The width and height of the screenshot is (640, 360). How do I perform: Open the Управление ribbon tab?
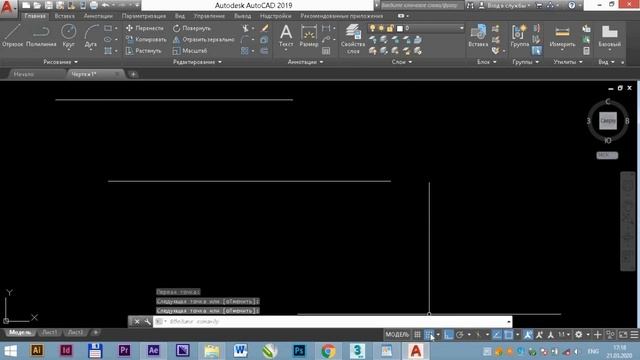(209, 16)
